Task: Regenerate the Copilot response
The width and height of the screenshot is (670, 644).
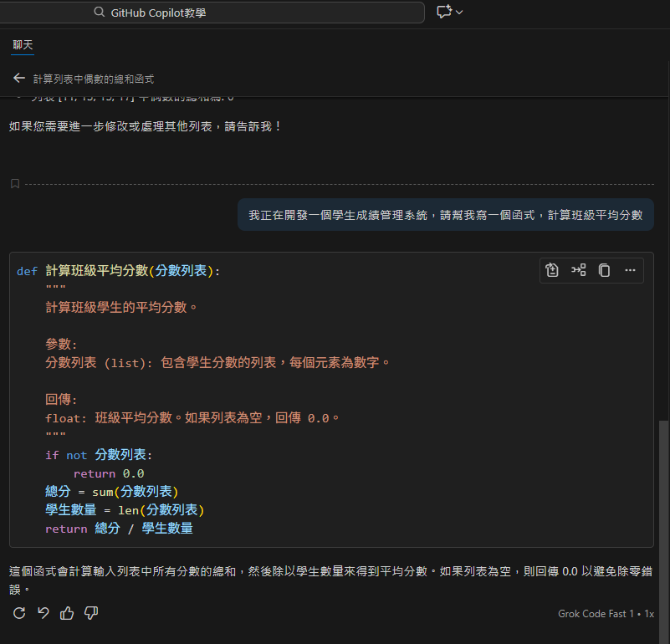Action: coord(18,613)
